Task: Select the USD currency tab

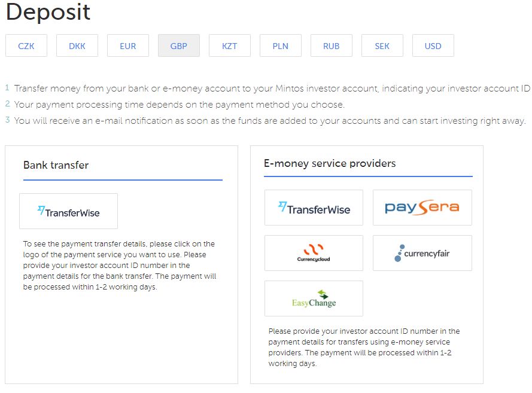Action: [x=433, y=45]
